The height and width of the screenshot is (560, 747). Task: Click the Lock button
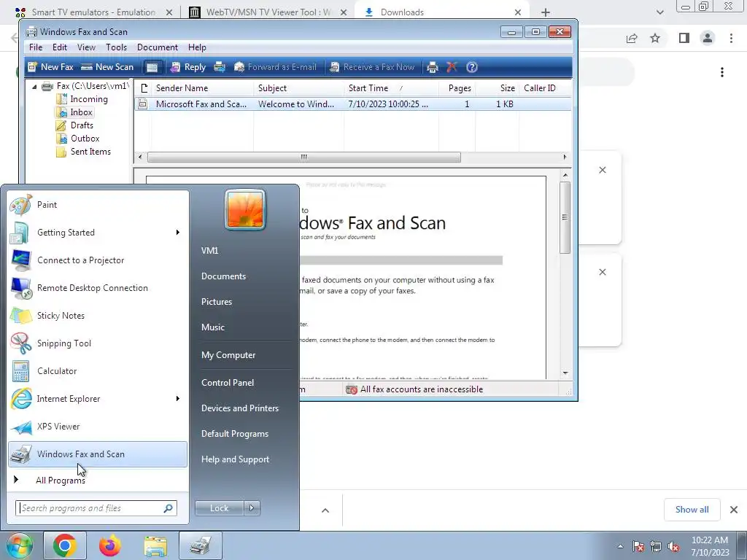pos(219,508)
